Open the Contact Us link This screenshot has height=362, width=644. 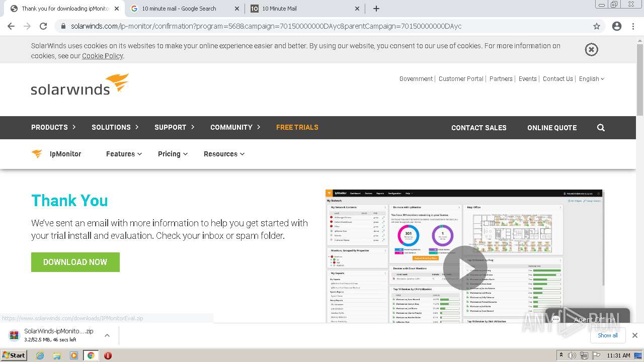558,79
